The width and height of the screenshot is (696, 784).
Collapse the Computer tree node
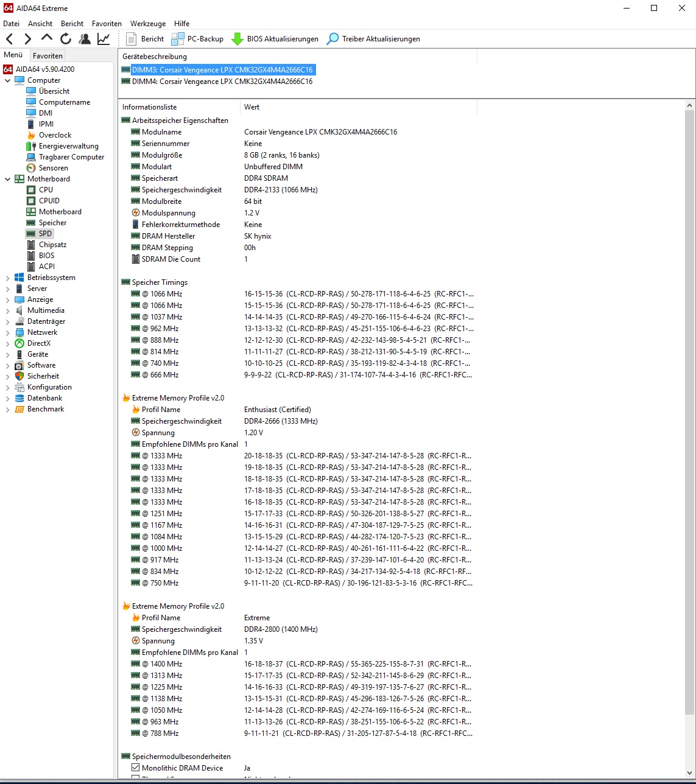(7, 80)
